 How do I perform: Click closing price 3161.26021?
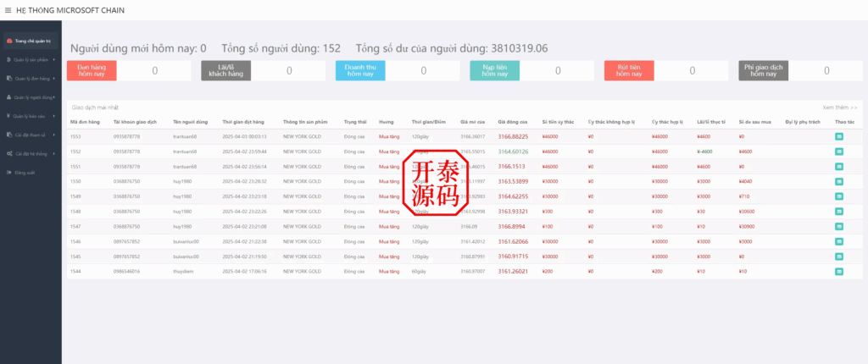coord(513,271)
